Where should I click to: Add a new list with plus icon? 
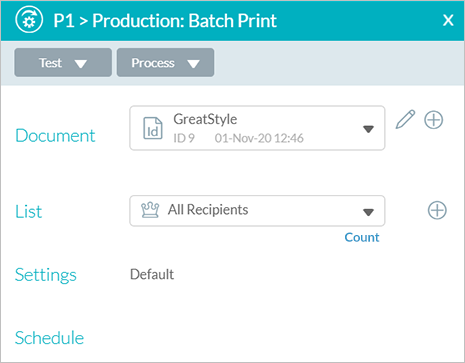coord(437,210)
